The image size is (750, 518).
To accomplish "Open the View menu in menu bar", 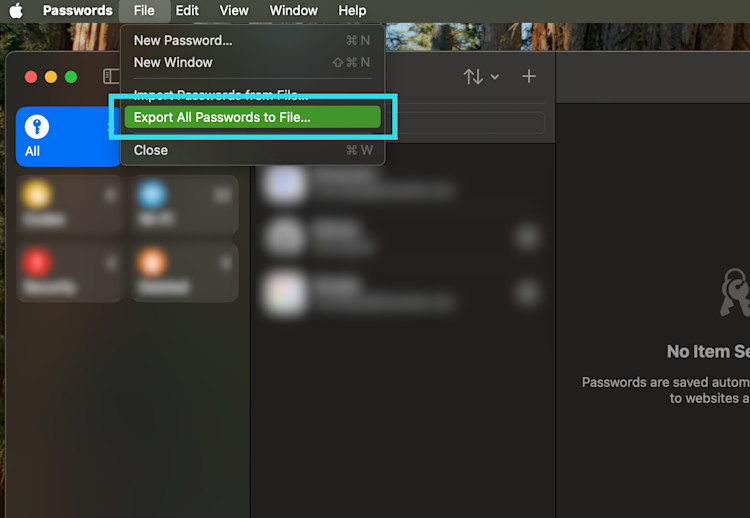I will pyautogui.click(x=234, y=11).
